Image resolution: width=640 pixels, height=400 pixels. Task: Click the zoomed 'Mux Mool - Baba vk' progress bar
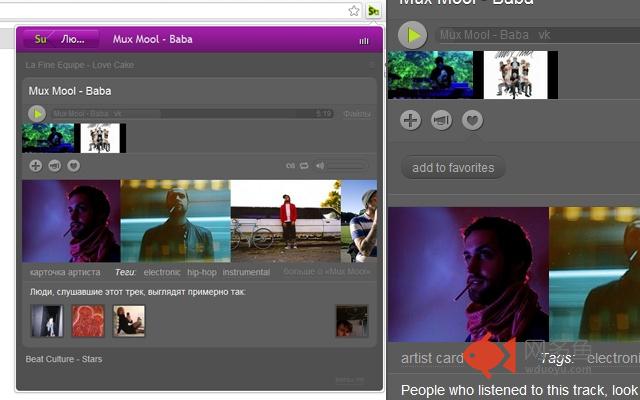coord(539,35)
